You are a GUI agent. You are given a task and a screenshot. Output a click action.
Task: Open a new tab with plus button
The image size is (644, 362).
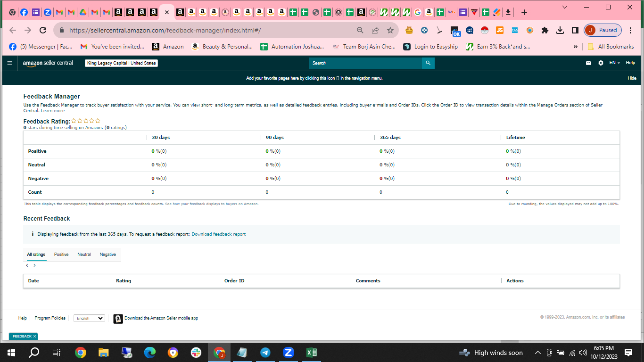[x=524, y=12]
